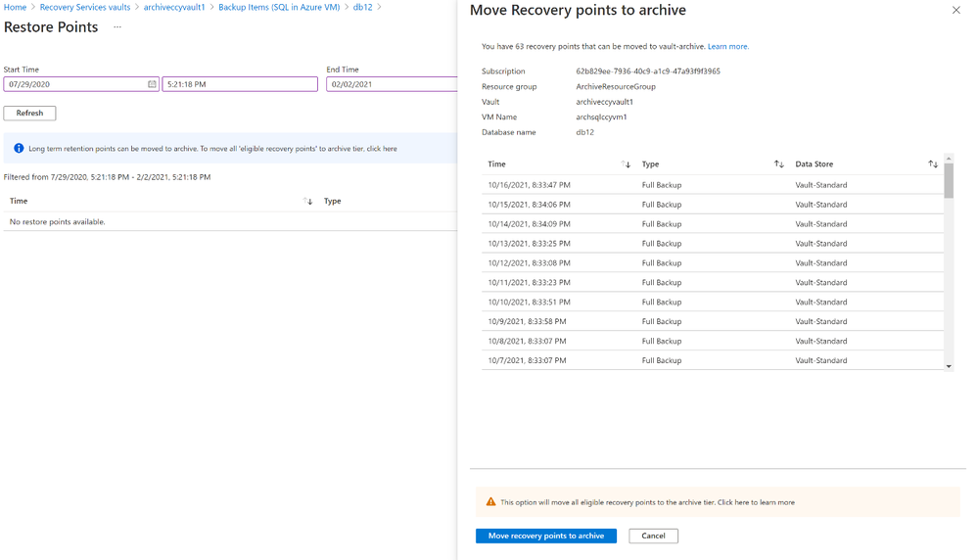This screenshot has width=978, height=560.
Task: Sort archive list by Time column
Action: coord(626,164)
